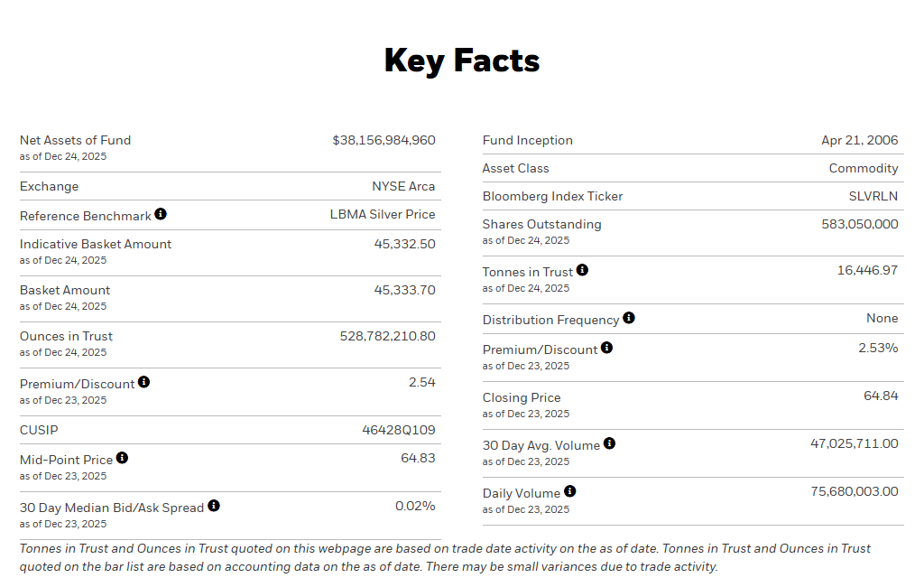Click the Fund Inception date value
Screen dimensions: 924x587
[860, 140]
